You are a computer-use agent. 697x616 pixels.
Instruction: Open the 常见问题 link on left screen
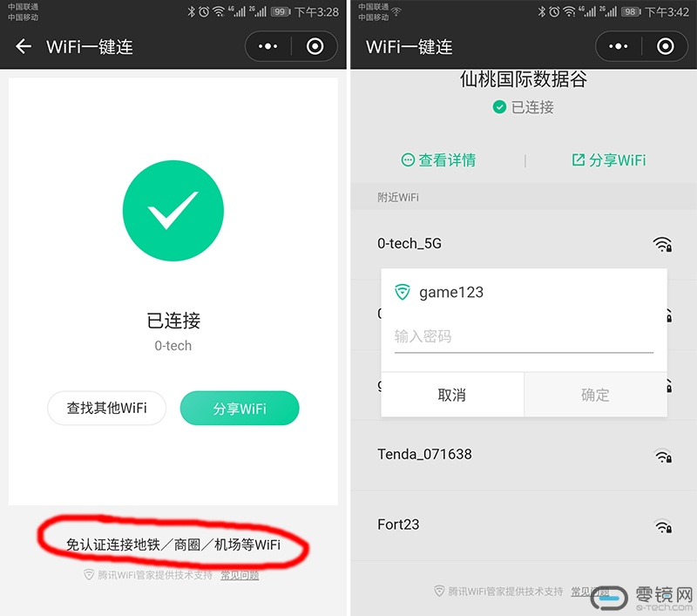click(240, 576)
